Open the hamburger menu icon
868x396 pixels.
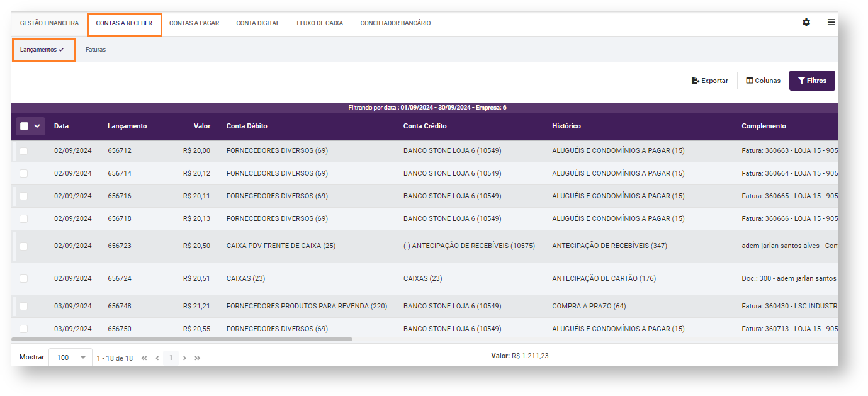coord(831,22)
